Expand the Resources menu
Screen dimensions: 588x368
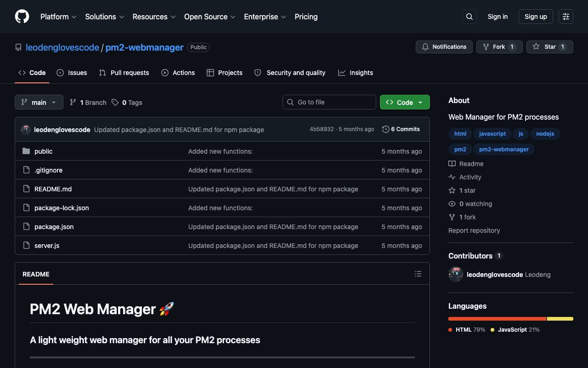pyautogui.click(x=154, y=17)
